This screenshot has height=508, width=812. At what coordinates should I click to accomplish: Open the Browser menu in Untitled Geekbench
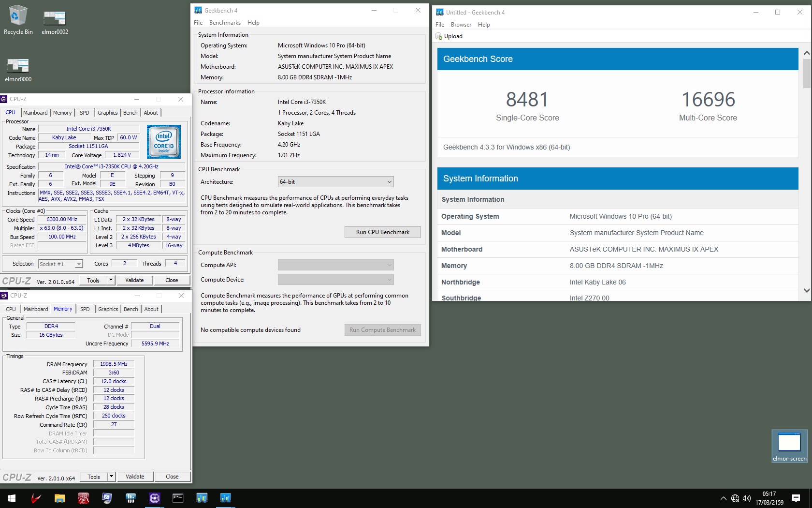pyautogui.click(x=461, y=25)
